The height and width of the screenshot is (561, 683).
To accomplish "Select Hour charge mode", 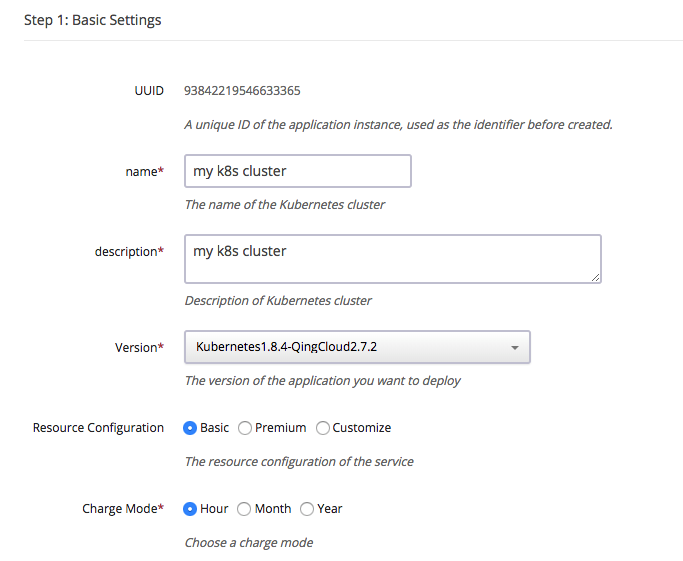I will click(190, 509).
